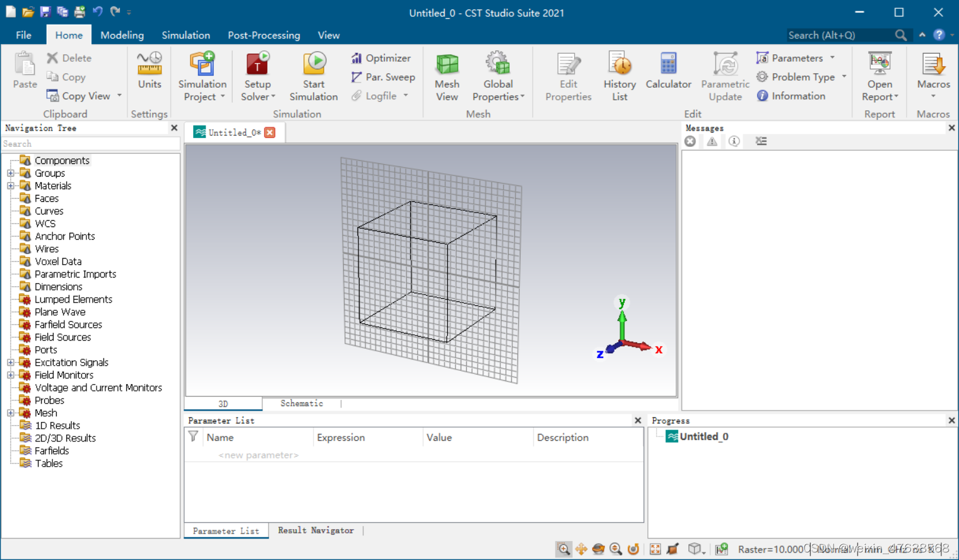The height and width of the screenshot is (560, 959).
Task: Click the rotate in plane icon in status bar
Action: coord(633,549)
